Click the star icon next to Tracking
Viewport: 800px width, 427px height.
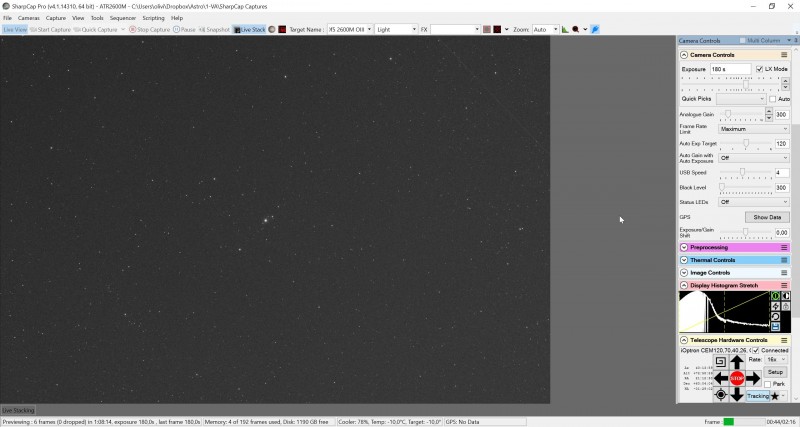tap(775, 396)
